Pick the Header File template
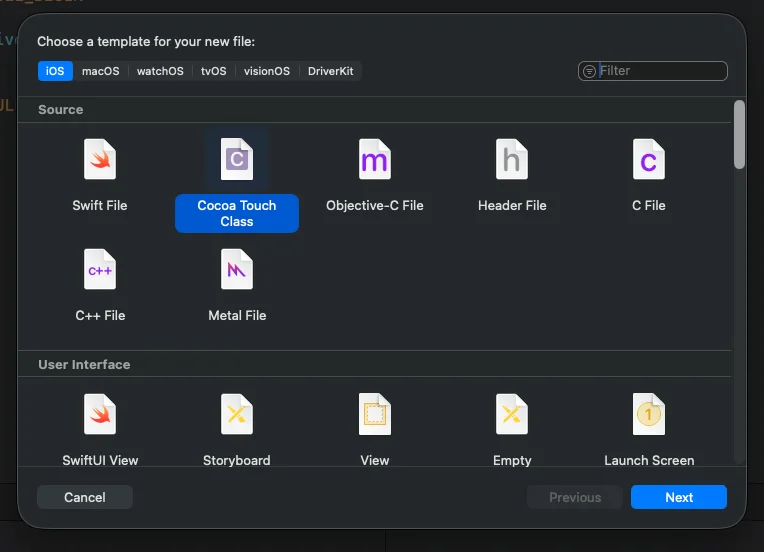The image size is (764, 552). pos(512,160)
